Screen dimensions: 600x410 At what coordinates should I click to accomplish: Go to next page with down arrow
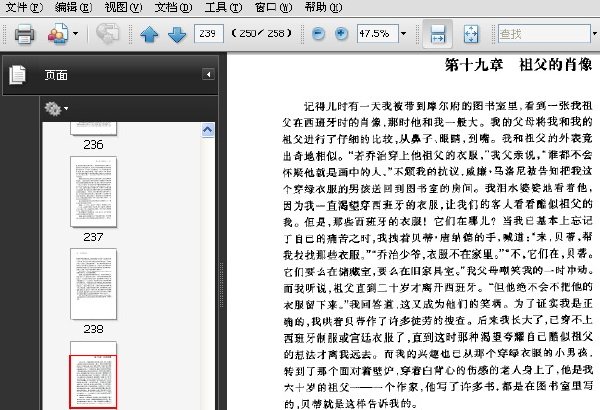[x=177, y=34]
